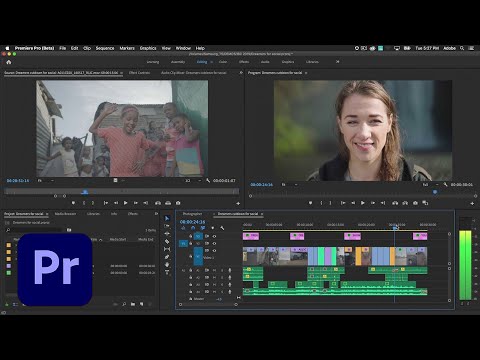The height and width of the screenshot is (360, 480).
Task: Add a marker in the timeline header
Action: tap(213, 228)
